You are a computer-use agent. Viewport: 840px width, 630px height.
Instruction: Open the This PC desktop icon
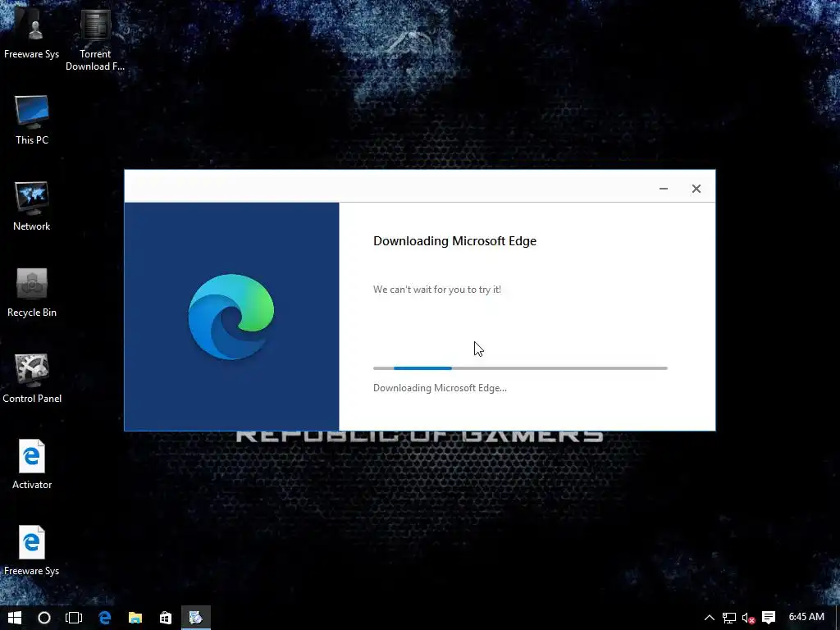coord(32,120)
